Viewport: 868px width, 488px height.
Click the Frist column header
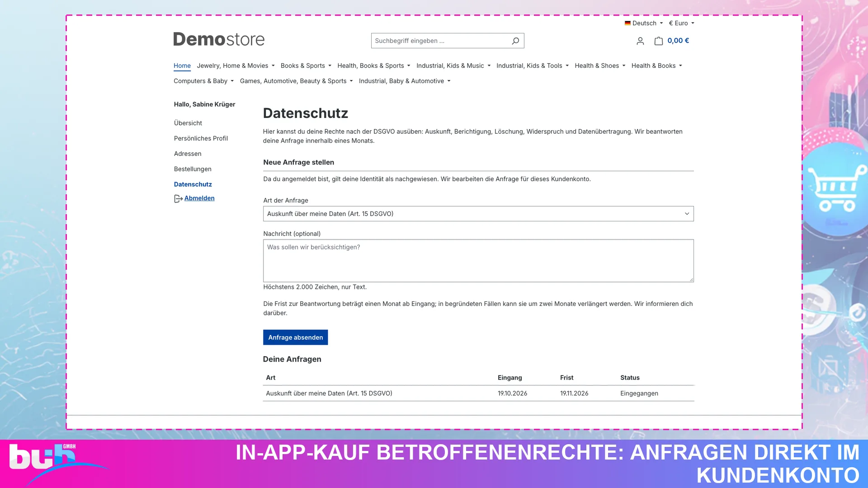coord(566,377)
